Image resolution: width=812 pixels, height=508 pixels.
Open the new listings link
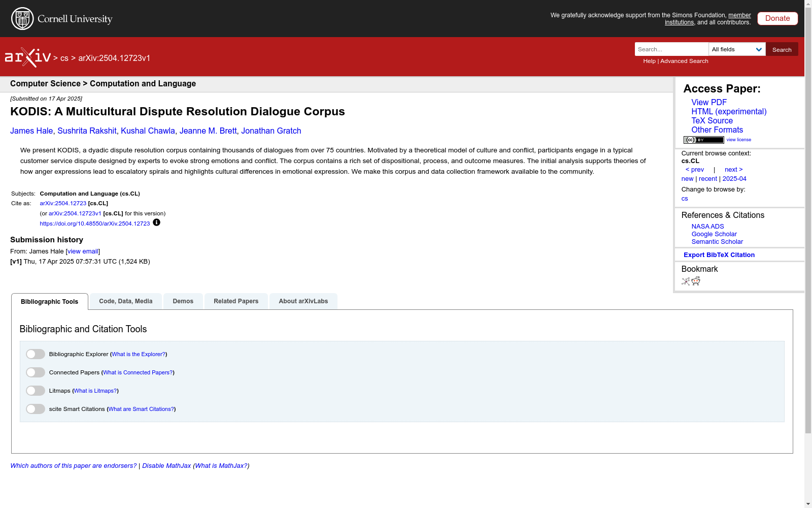point(687,179)
